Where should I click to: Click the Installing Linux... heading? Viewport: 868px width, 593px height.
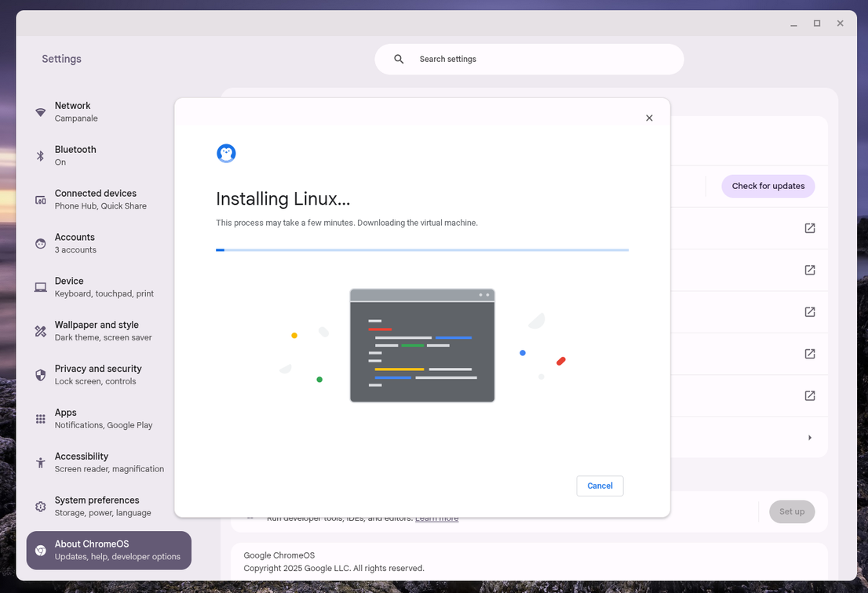pyautogui.click(x=283, y=198)
